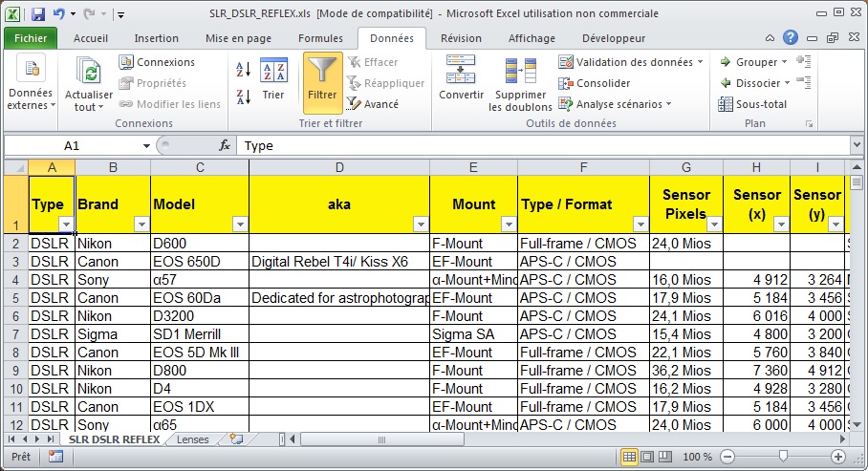Open filter dropdown for Mount column
The image size is (868, 471).
point(509,225)
